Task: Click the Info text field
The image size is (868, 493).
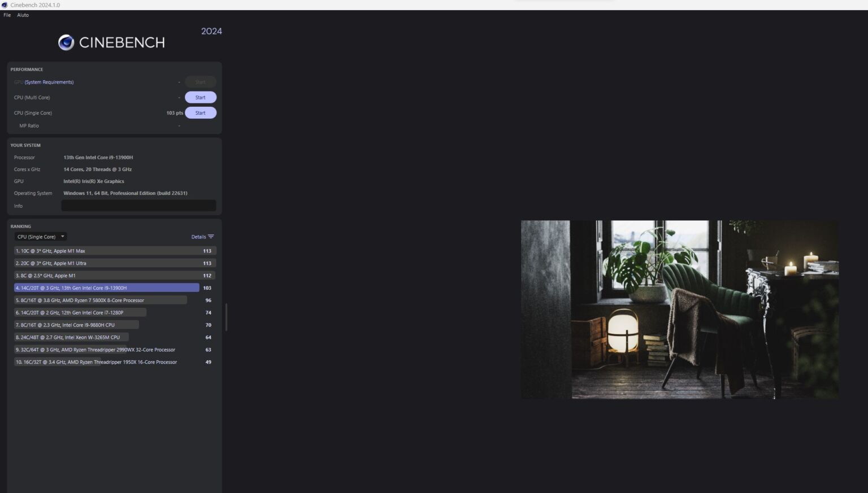Action: click(x=138, y=206)
